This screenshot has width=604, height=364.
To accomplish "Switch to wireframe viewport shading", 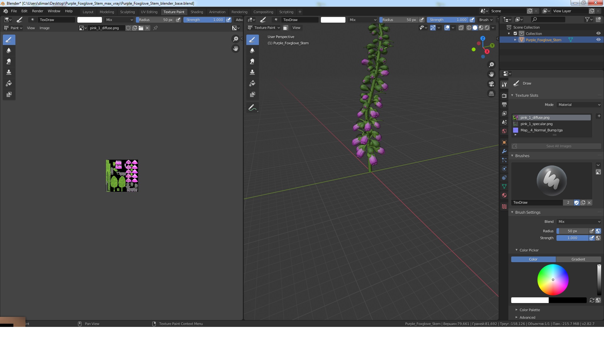I will click(x=469, y=28).
